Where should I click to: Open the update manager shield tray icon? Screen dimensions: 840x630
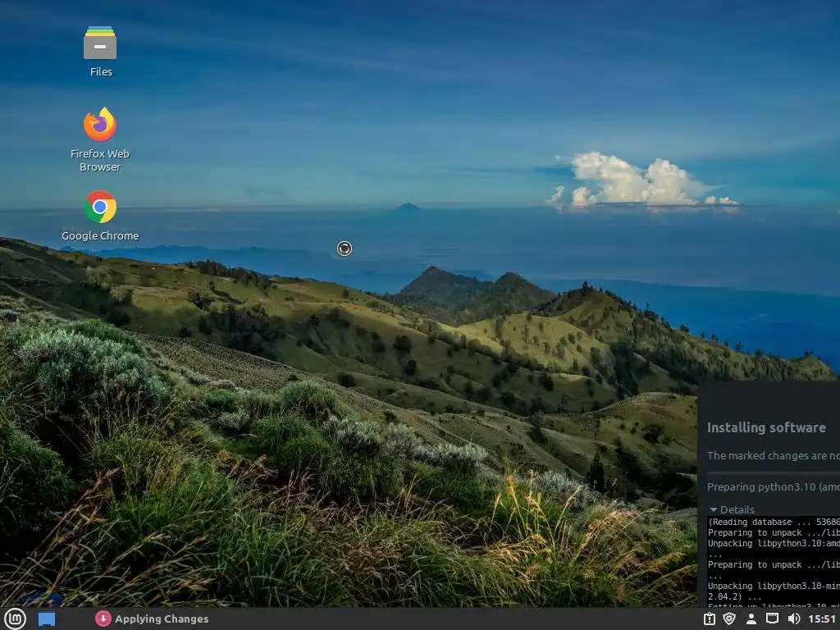pos(729,619)
